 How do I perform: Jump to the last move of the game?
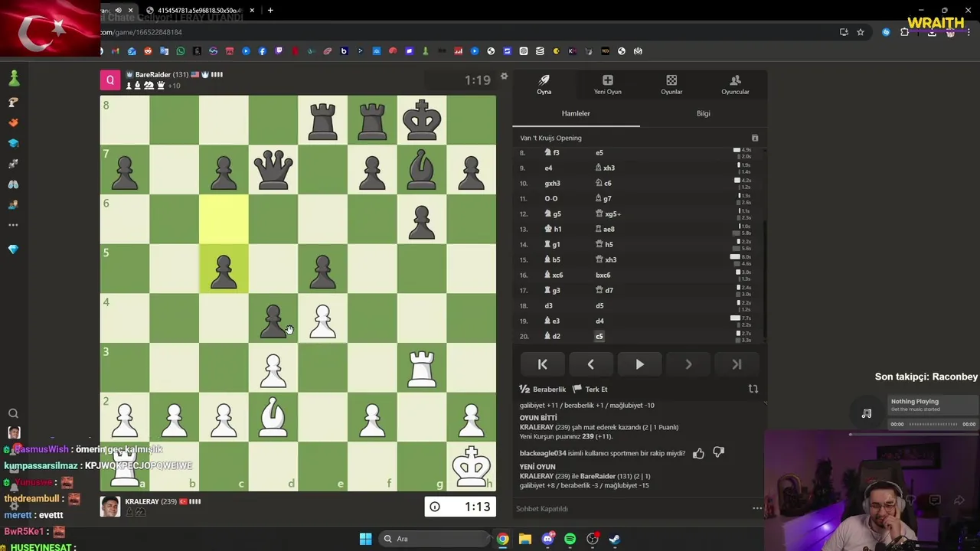(737, 365)
